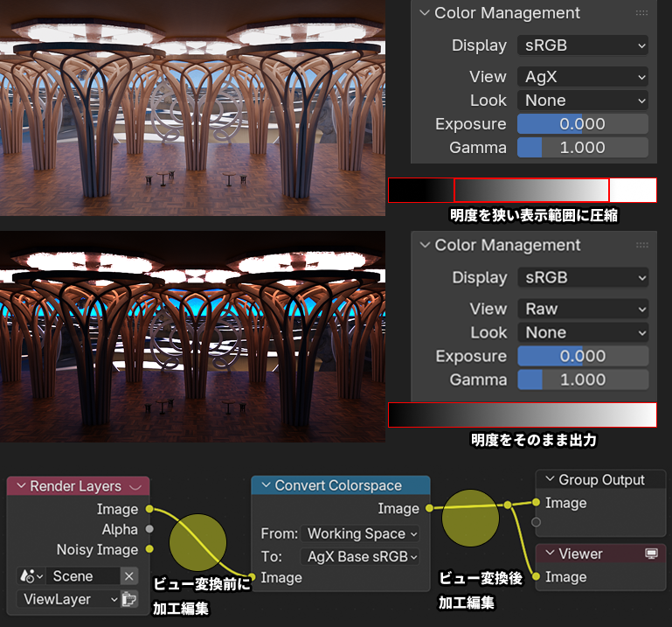
Task: Click Render Layers Image output socket
Action: (149, 509)
